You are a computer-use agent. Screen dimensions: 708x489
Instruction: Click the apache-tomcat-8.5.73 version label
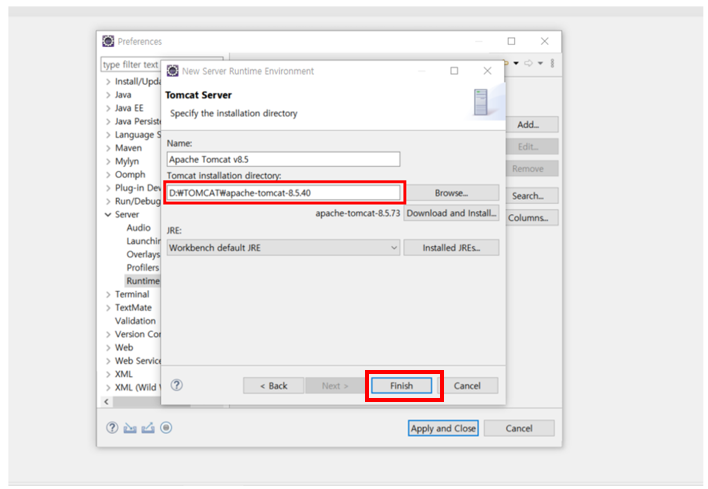pyautogui.click(x=358, y=213)
